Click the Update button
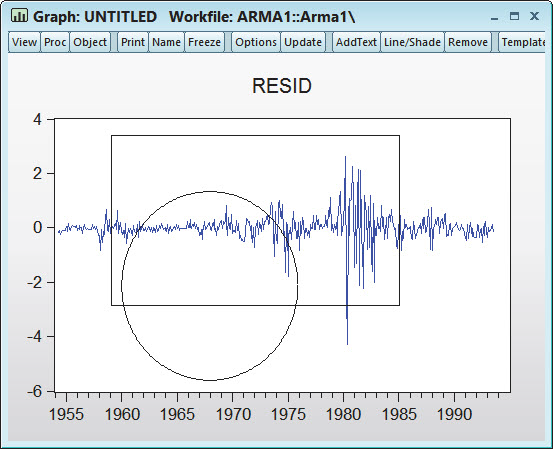This screenshot has height=449, width=553. click(x=303, y=42)
